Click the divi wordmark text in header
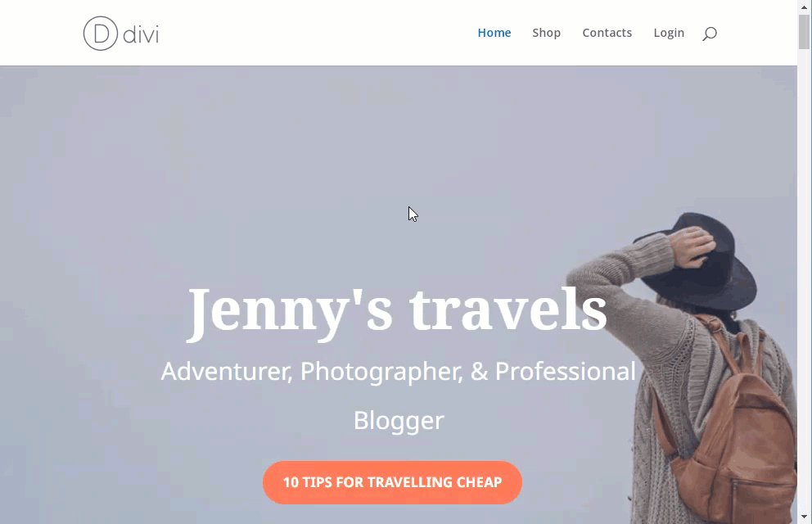Viewport: 812px width, 524px height. coord(141,34)
